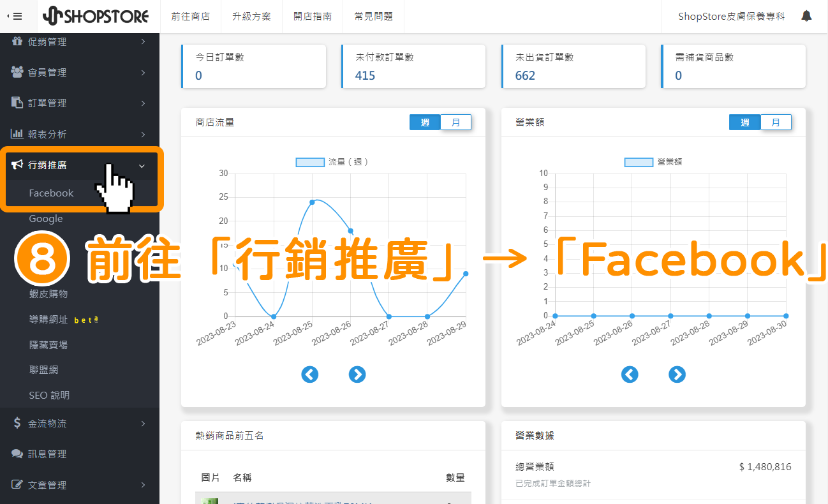Go to previous period in 商店流量 chart
Image resolution: width=828 pixels, height=504 pixels.
(x=310, y=374)
